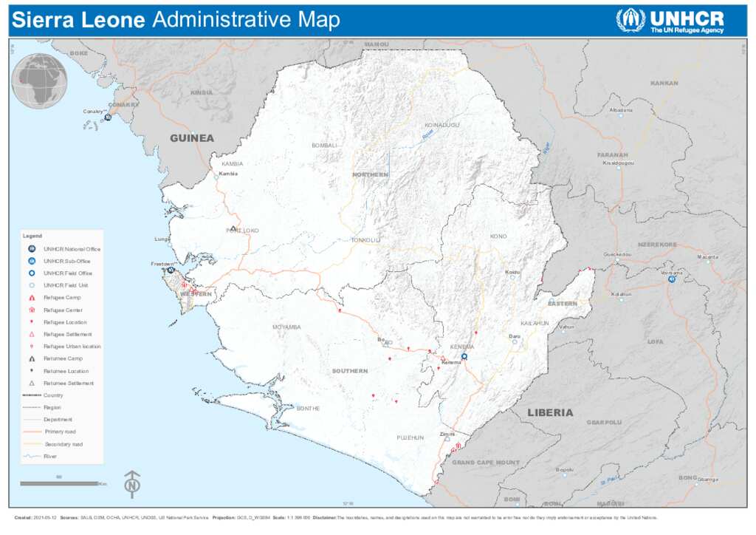Click the "Sierra Leone Administrative Map" title
Image resolution: width=756 pixels, height=535 pixels.
pos(176,20)
